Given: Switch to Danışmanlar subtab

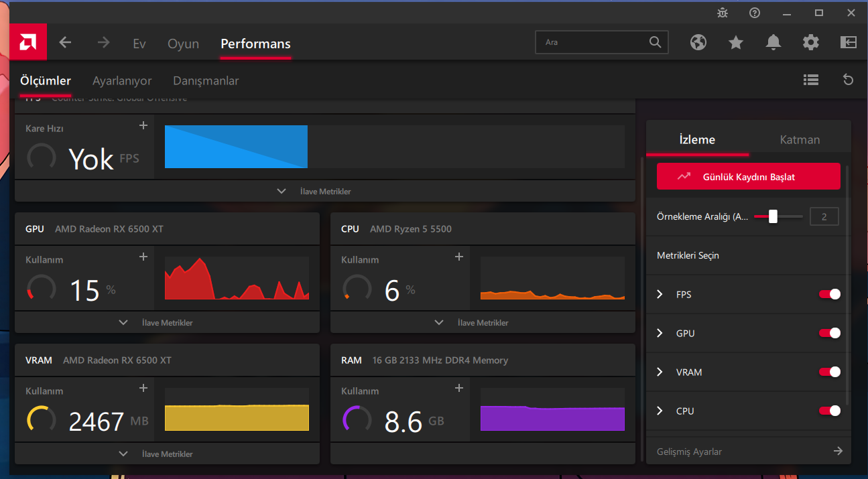Looking at the screenshot, I should [206, 80].
